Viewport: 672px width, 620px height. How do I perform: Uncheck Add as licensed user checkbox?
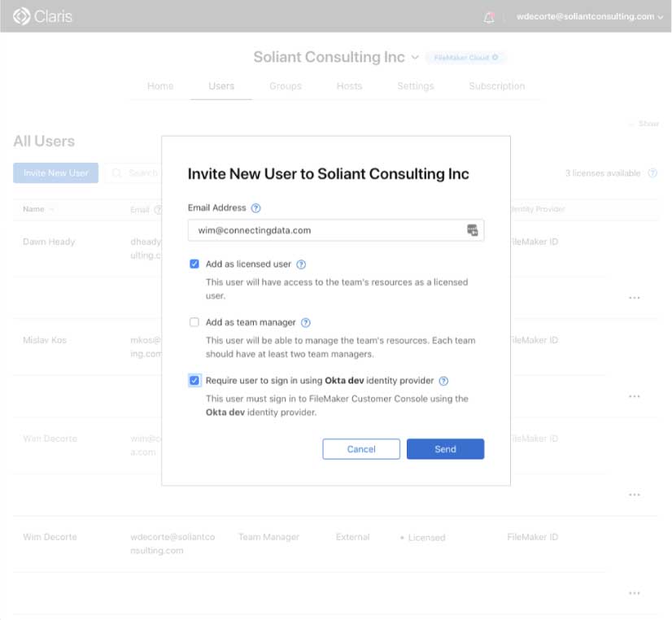(x=194, y=264)
